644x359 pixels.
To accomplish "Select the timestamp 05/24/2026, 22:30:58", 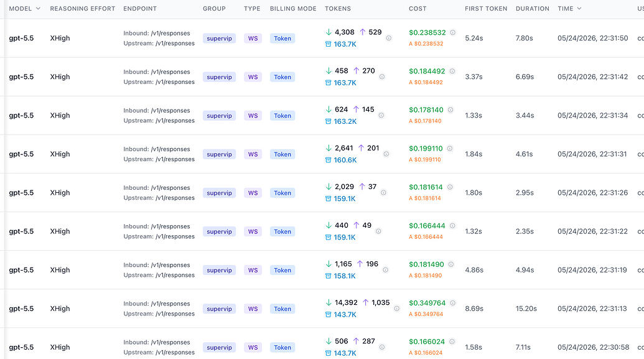I will (593, 347).
